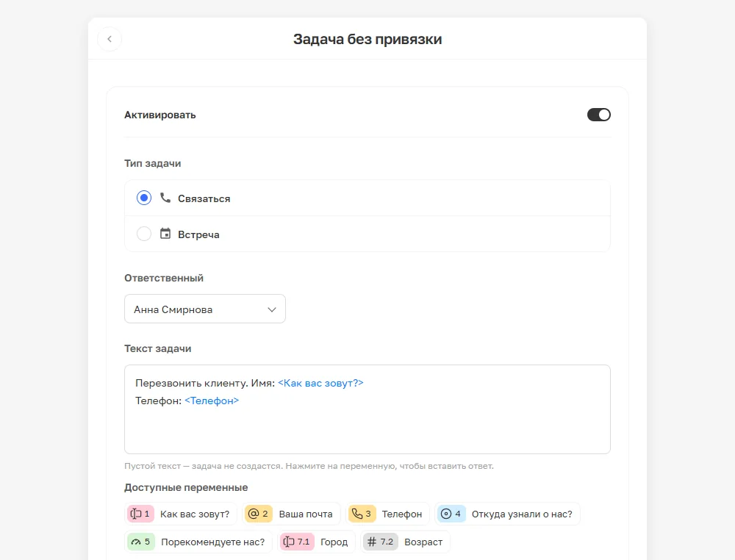
Task: Insert the Как вас зовут? variable chip
Action: click(181, 514)
